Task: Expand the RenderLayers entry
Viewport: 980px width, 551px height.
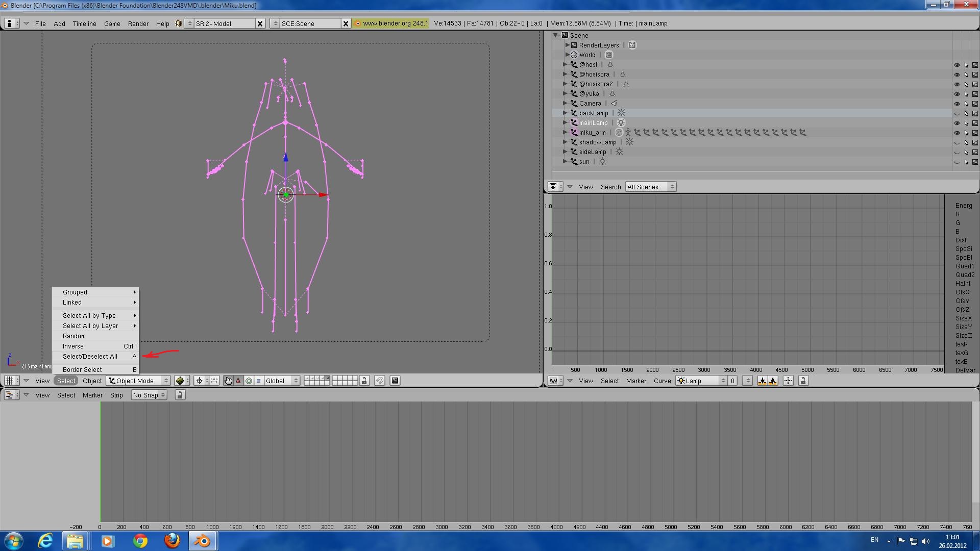Action: (x=567, y=45)
